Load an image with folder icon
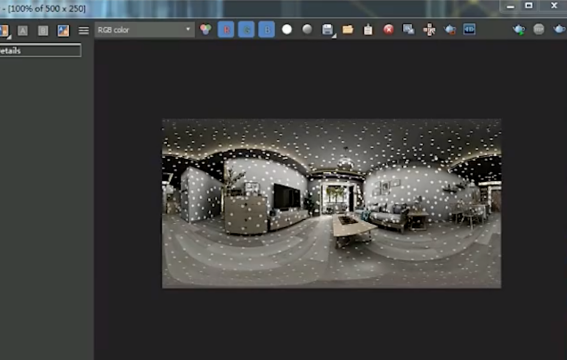This screenshot has width=567, height=360. coord(348,30)
